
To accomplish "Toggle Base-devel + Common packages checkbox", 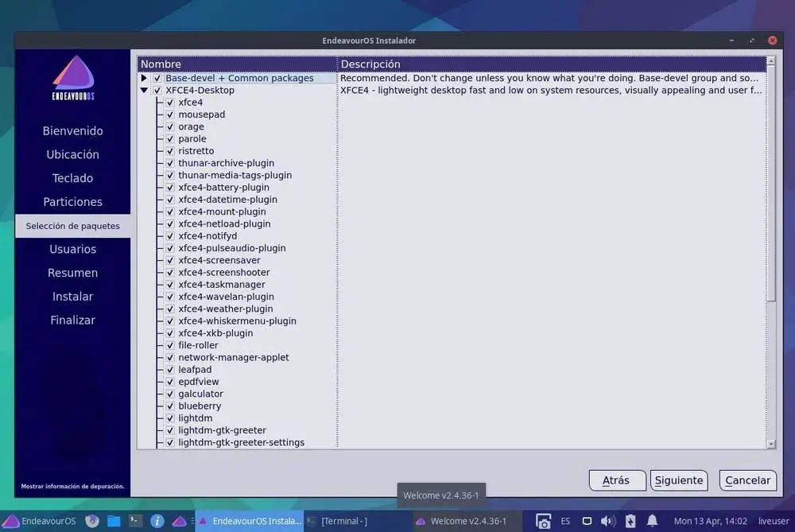I will click(157, 78).
